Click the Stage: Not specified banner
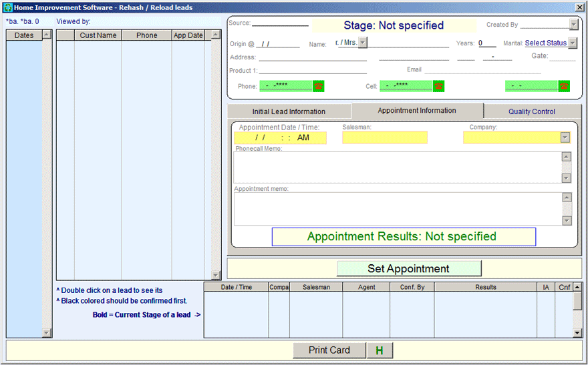This screenshot has height=365, width=588. point(394,25)
